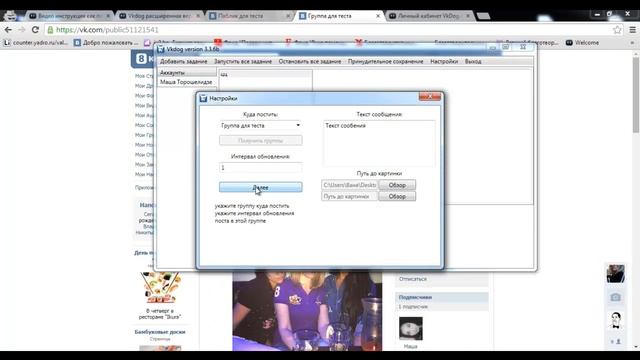Open Настройки in the Vkdog menu bar

pos(444,61)
